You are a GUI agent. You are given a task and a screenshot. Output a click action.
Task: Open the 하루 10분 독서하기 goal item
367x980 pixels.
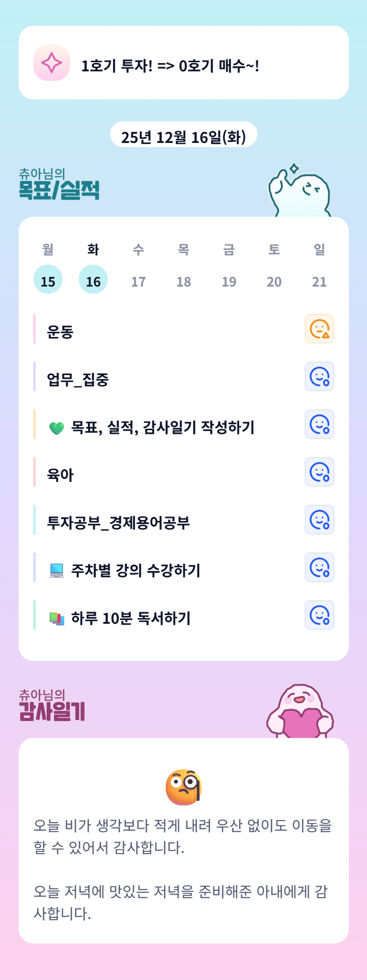[x=131, y=618]
